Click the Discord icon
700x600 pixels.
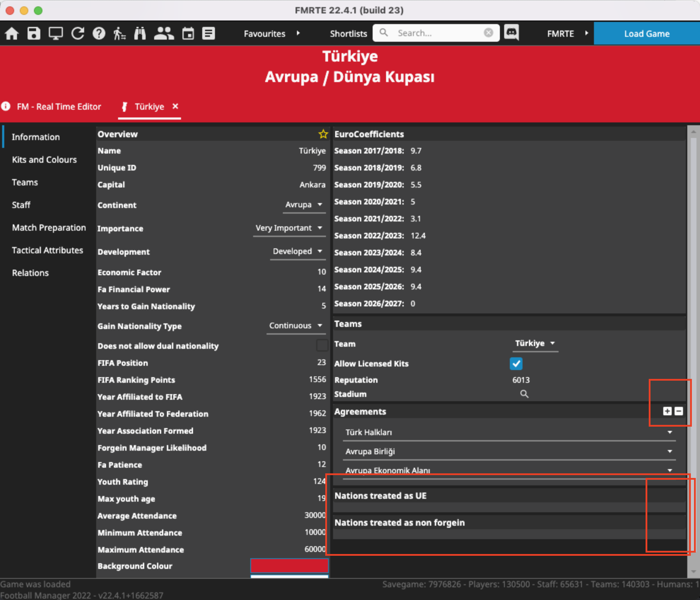[x=511, y=33]
